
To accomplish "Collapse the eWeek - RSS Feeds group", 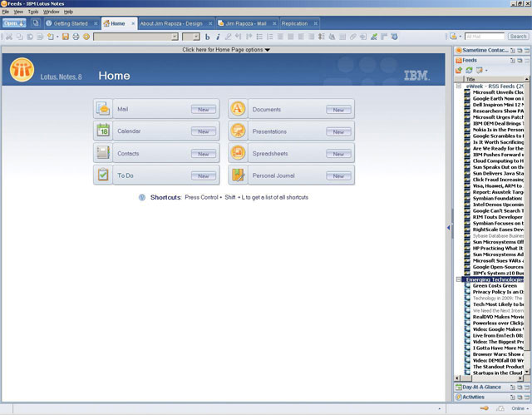I will 458,86.
